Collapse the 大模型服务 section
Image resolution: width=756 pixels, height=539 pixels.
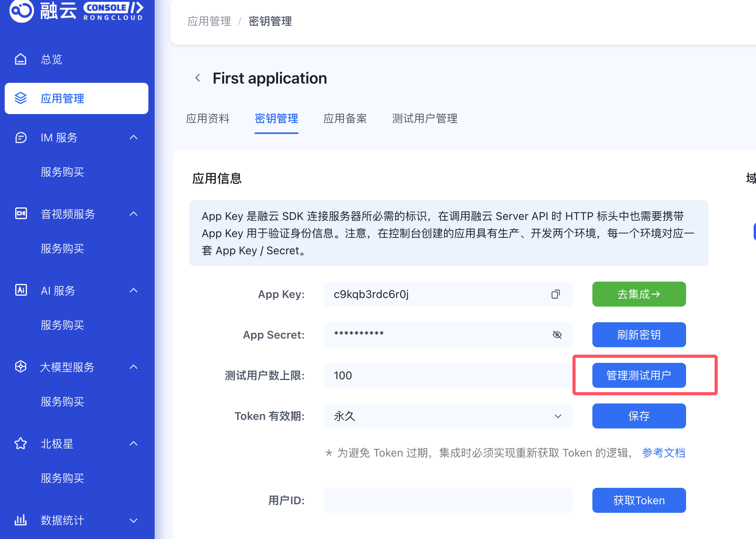[134, 367]
